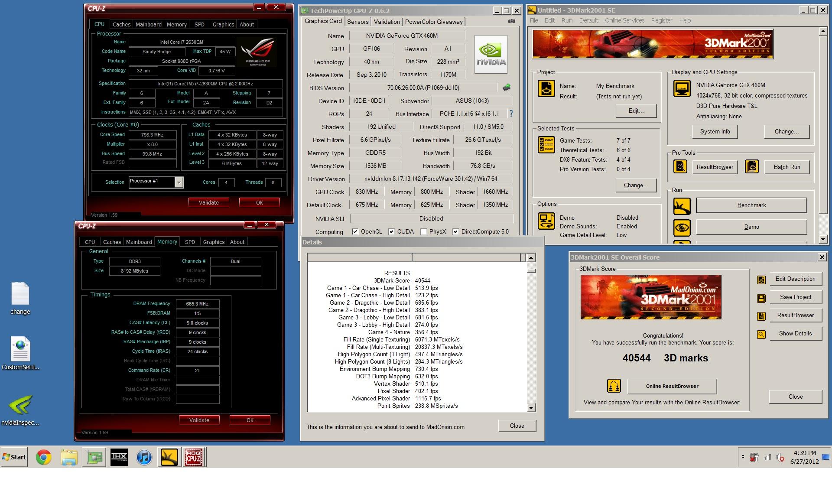
Task: Click the Options settings icon in 3DMark2001
Action: pos(546,221)
